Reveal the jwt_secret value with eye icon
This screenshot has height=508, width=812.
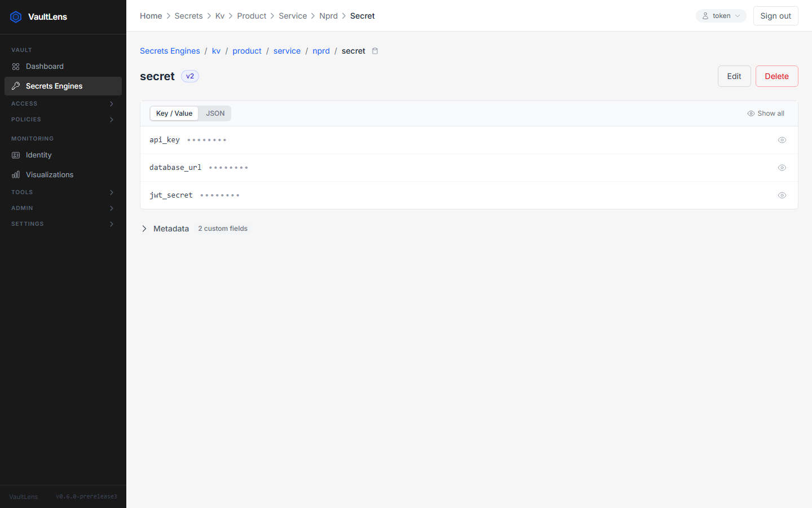[782, 195]
